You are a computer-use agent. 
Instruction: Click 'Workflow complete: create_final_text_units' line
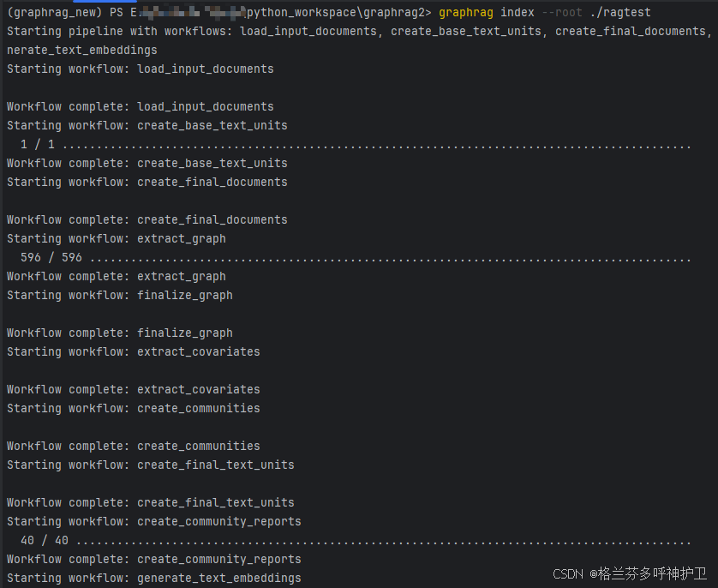[x=151, y=503]
